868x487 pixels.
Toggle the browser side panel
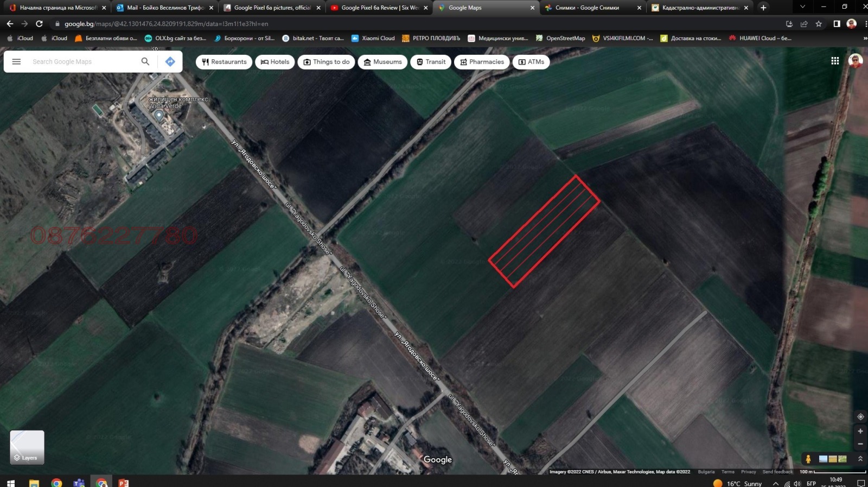pyautogui.click(x=837, y=24)
